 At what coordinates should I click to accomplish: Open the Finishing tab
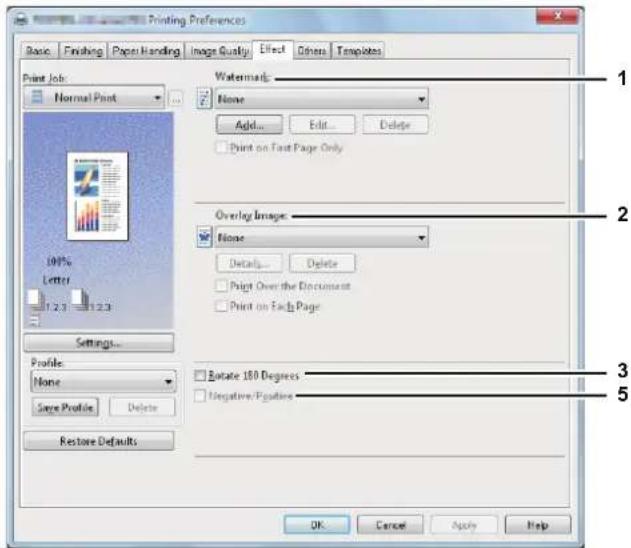pos(83,51)
